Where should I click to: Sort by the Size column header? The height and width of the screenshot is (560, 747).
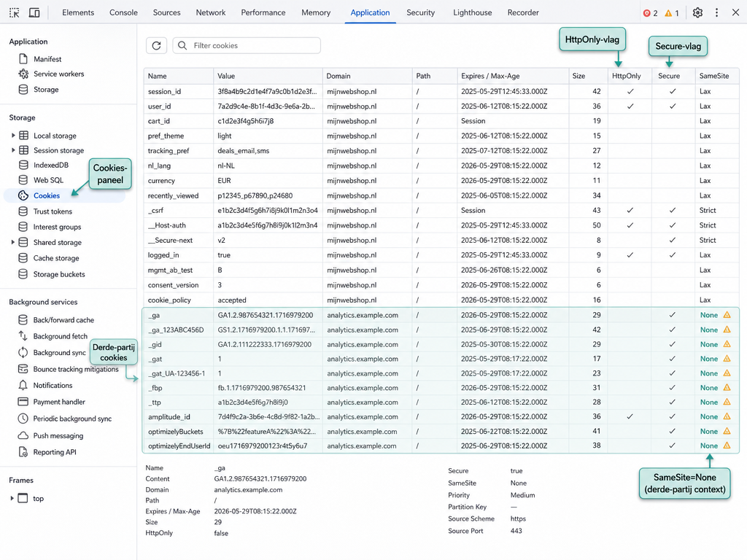[588, 76]
